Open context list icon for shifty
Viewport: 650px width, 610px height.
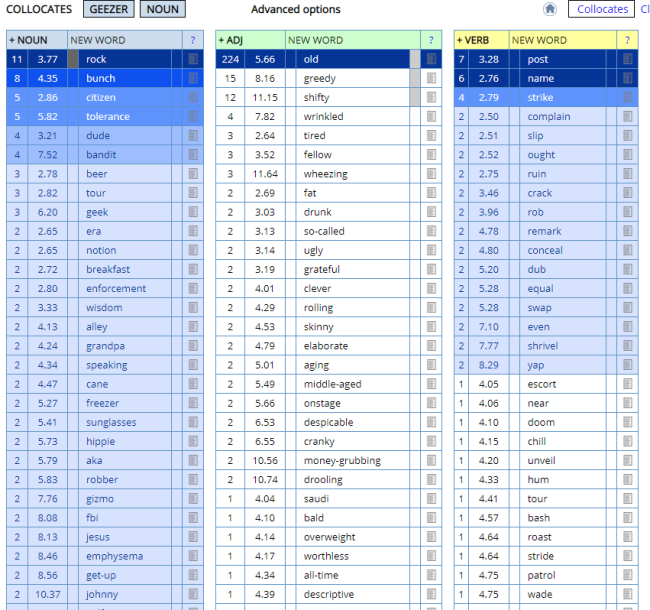(431, 97)
